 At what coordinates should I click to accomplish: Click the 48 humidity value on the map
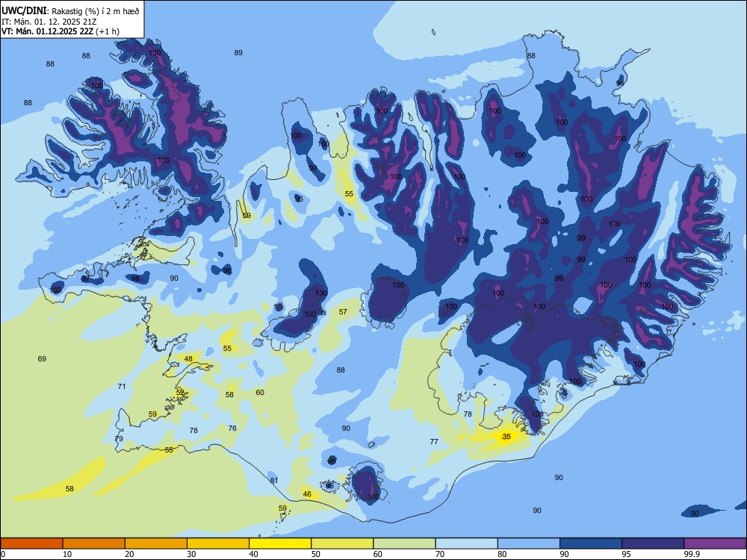click(x=189, y=359)
